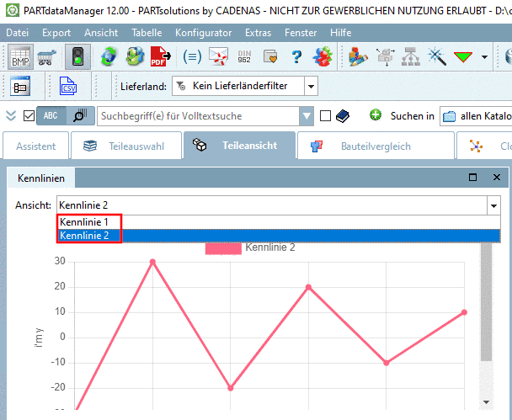Image resolution: width=512 pixels, height=420 pixels.
Task: Click the chart scrollbar down arrow
Action: pos(486,402)
